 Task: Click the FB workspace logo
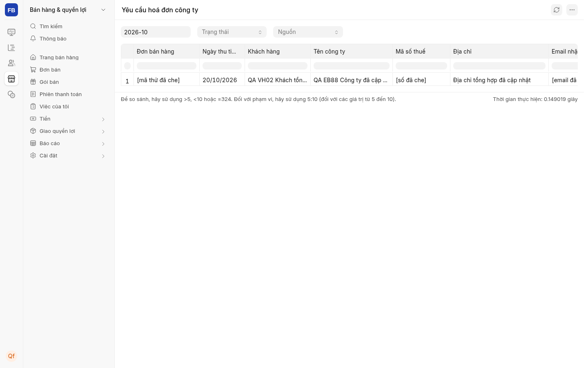[11, 10]
